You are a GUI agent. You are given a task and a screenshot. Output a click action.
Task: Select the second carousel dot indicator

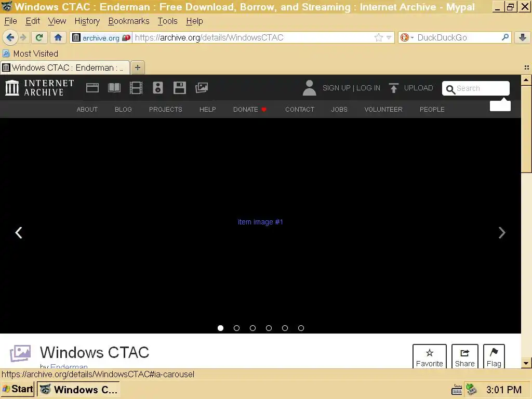[236, 328]
